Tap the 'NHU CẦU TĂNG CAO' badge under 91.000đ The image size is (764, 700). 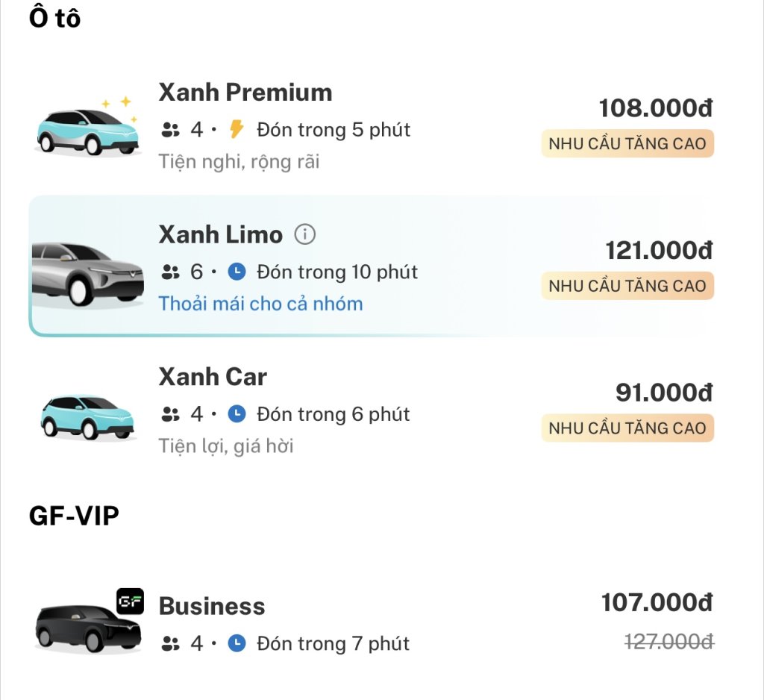pos(627,428)
